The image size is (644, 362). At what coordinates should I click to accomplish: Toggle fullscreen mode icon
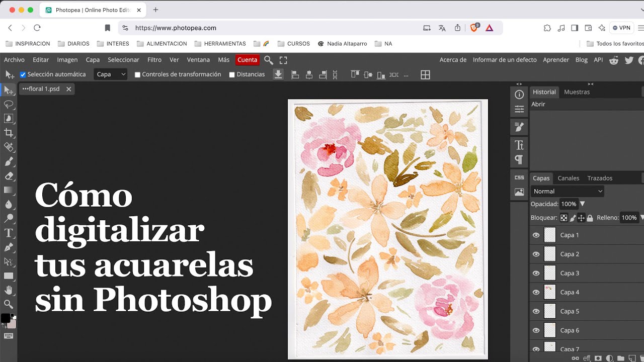[283, 60]
